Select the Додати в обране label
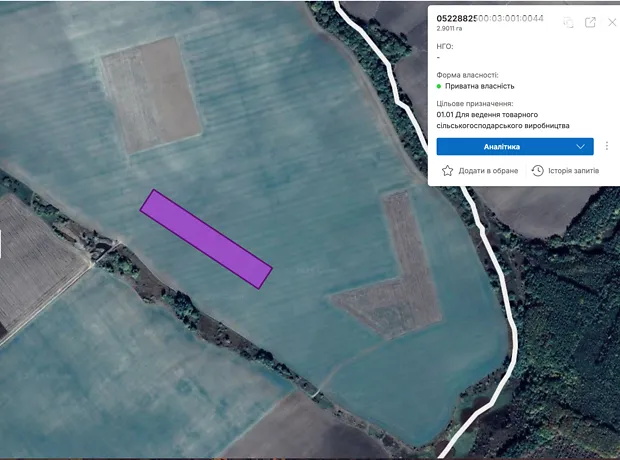The width and height of the screenshot is (620, 460). click(x=488, y=171)
